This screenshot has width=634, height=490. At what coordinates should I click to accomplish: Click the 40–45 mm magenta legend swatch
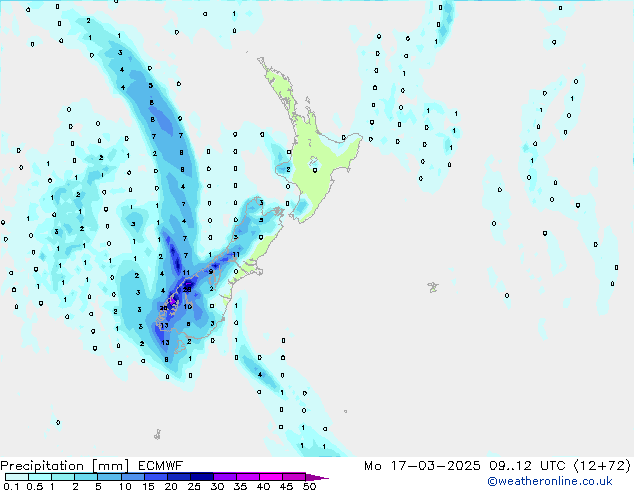271,477
